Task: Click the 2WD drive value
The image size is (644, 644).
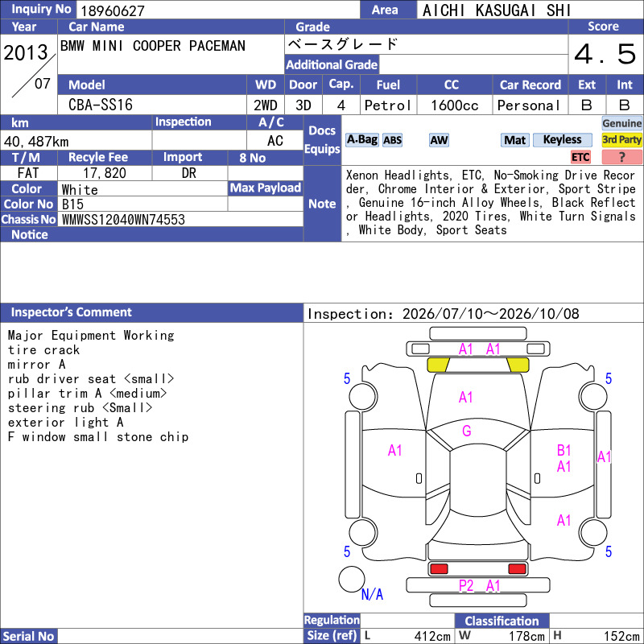Action: 266,105
